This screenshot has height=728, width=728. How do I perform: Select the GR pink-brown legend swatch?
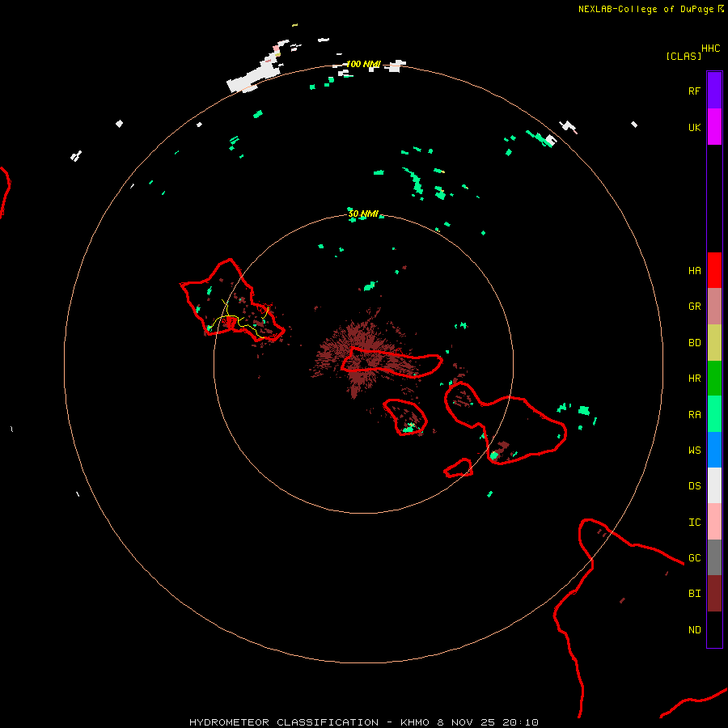pyautogui.click(x=714, y=307)
